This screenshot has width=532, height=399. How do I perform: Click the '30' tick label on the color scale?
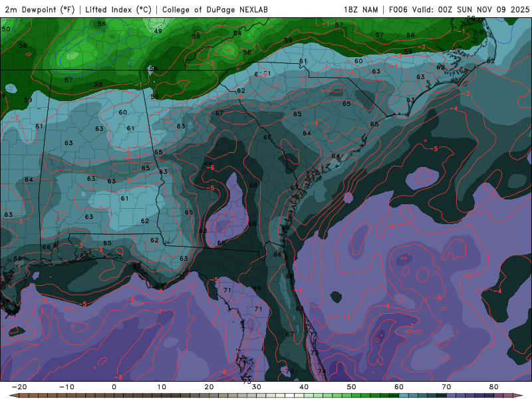[257, 387]
